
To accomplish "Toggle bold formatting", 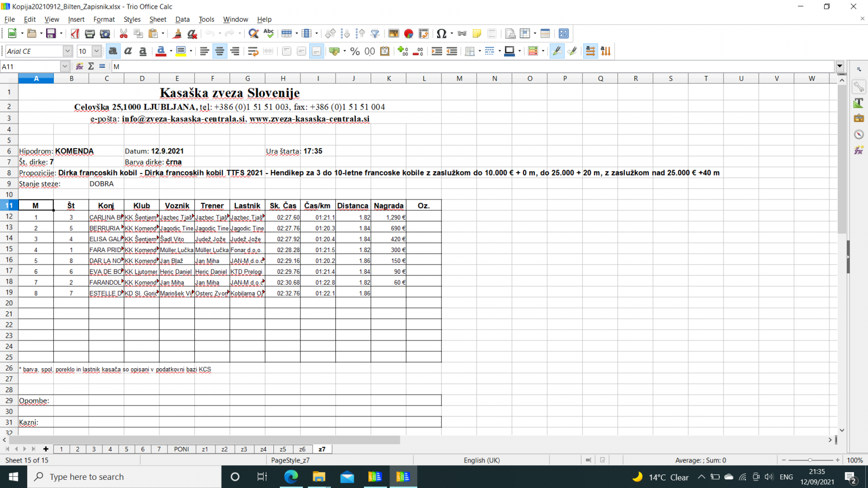I will (x=113, y=51).
